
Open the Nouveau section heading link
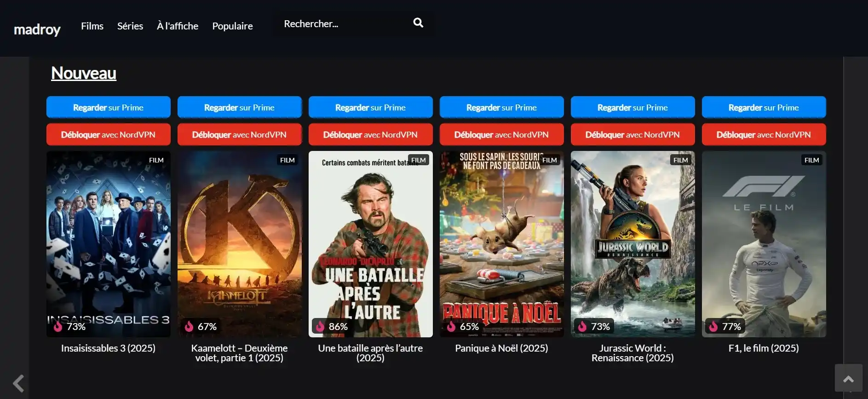pyautogui.click(x=84, y=73)
